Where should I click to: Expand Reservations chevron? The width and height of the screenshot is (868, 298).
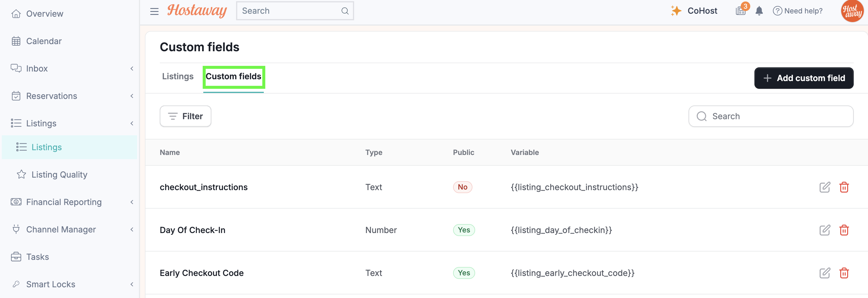tap(132, 96)
